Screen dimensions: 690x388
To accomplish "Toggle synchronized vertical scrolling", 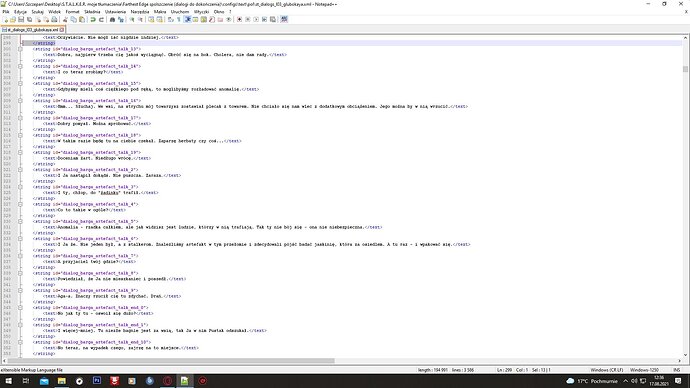I will (151, 20).
